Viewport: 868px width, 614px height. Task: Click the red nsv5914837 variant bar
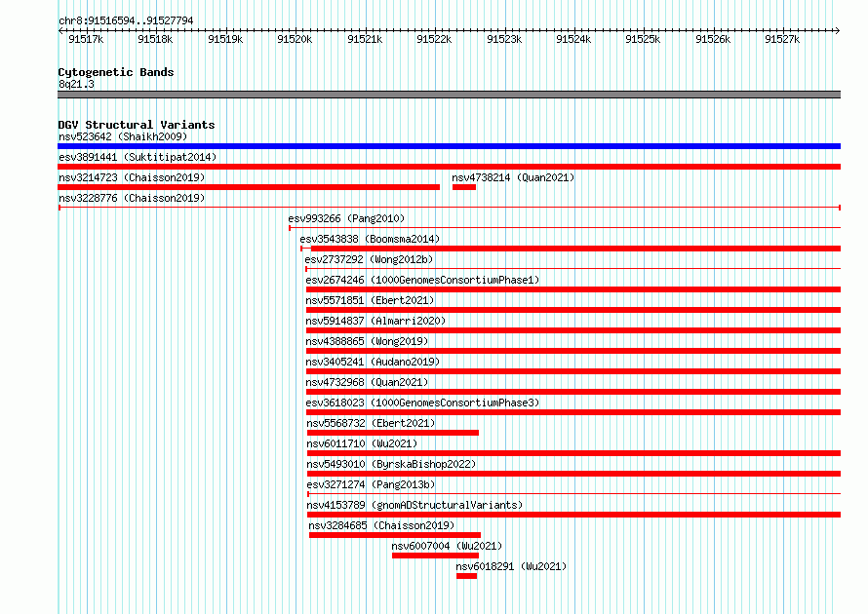coord(573,330)
